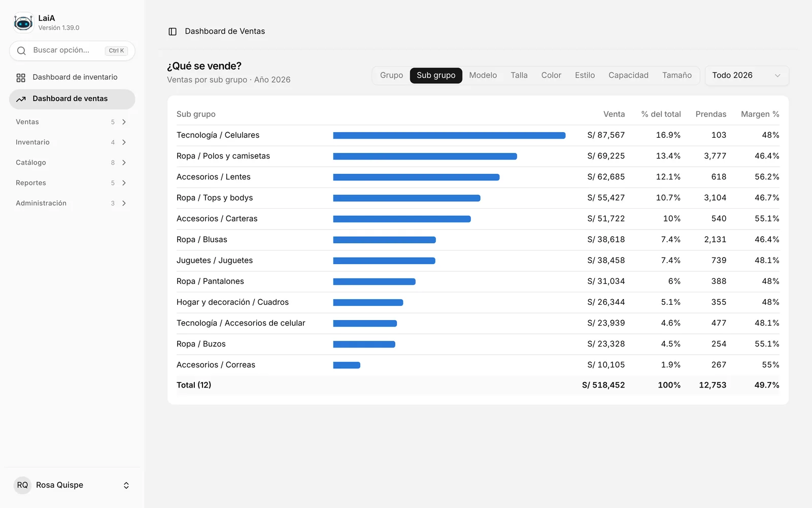Click the Margen % column header
The height and width of the screenshot is (508, 812).
[760, 114]
